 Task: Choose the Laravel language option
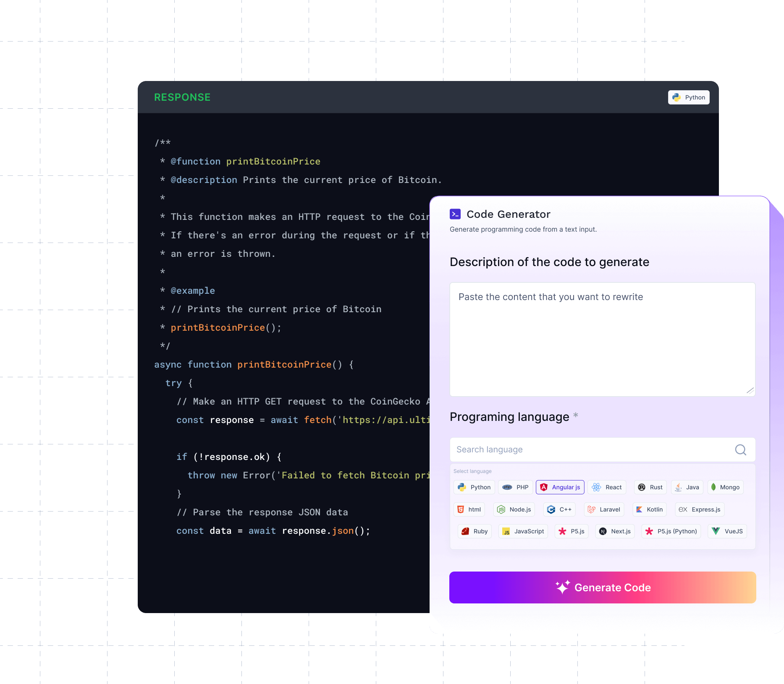coord(604,509)
